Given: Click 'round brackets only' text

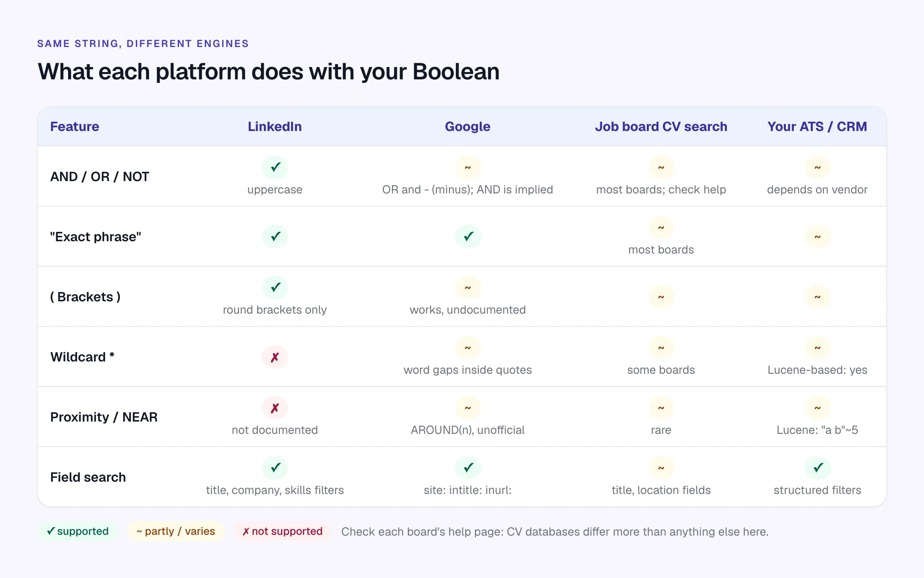Looking at the screenshot, I should [275, 310].
